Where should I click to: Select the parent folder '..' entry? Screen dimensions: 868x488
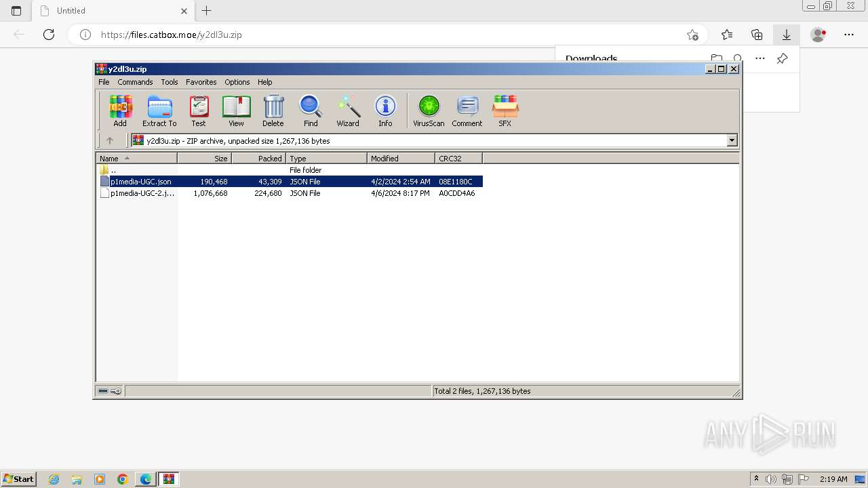pyautogui.click(x=108, y=170)
